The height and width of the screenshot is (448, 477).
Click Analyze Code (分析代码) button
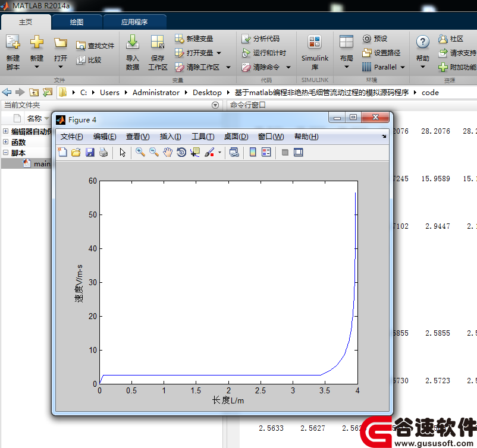pos(261,39)
